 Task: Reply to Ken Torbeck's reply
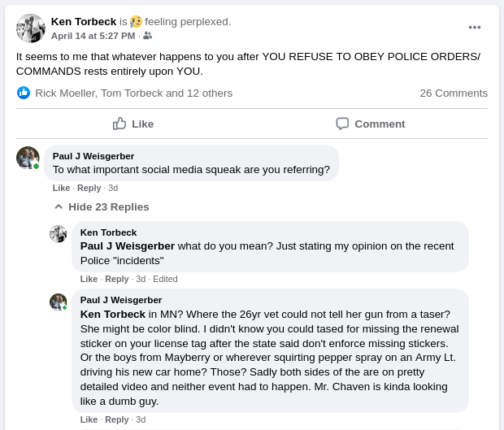tap(117, 279)
